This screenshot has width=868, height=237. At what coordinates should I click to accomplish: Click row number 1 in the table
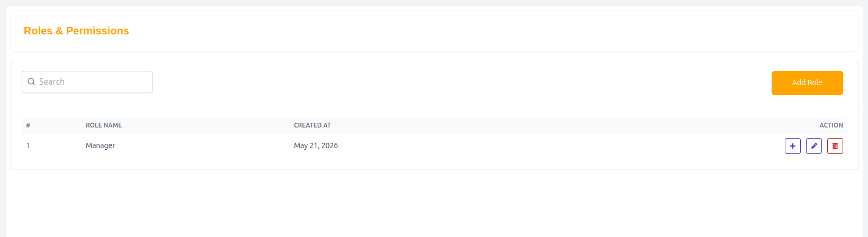[28, 145]
